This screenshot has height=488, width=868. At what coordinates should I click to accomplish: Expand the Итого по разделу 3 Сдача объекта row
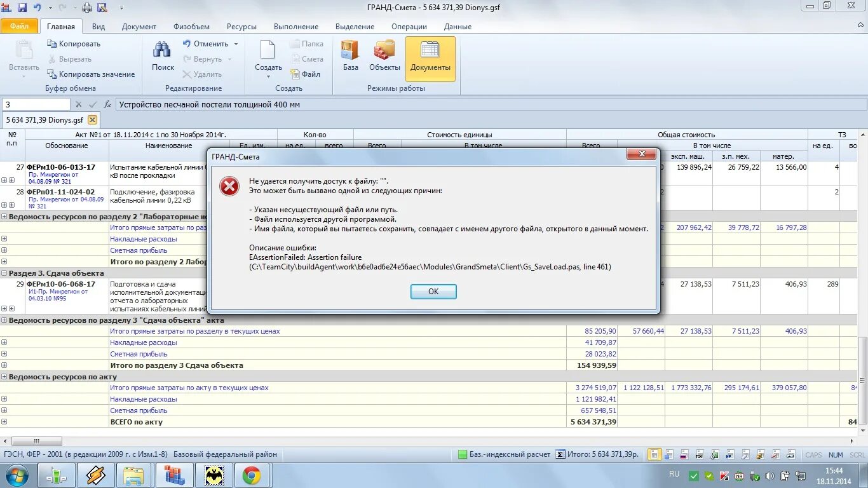click(4, 365)
